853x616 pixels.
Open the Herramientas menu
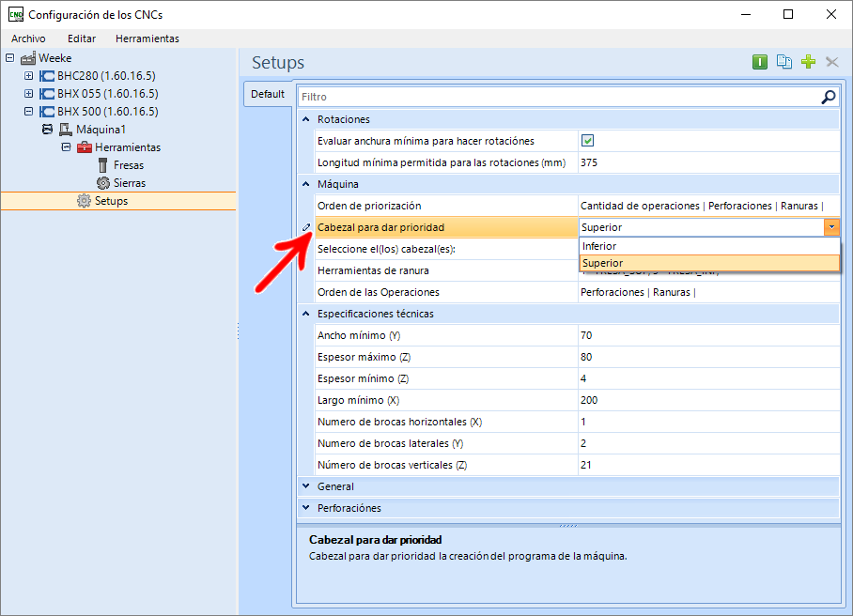[147, 38]
